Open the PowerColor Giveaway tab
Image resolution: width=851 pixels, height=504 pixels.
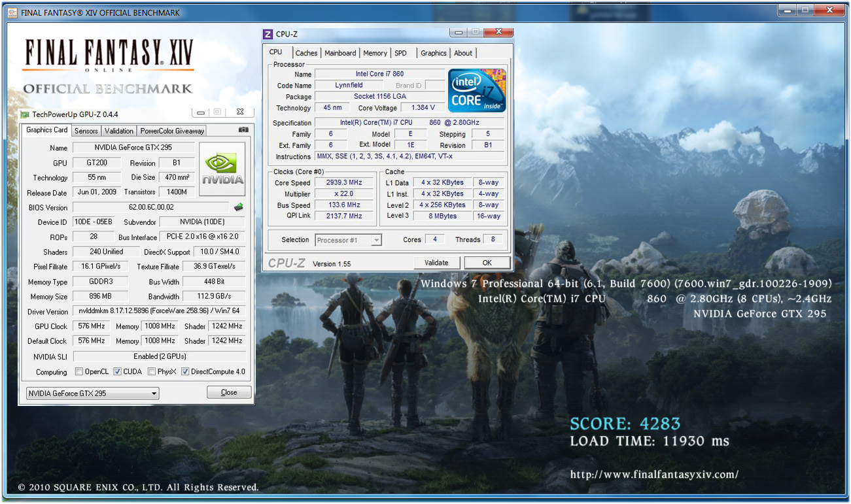[172, 131]
